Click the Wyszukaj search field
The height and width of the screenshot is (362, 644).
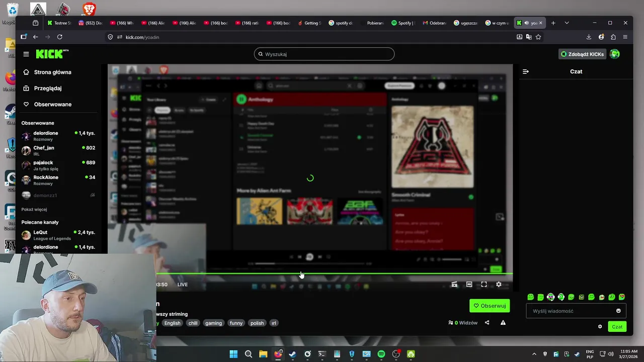(324, 54)
